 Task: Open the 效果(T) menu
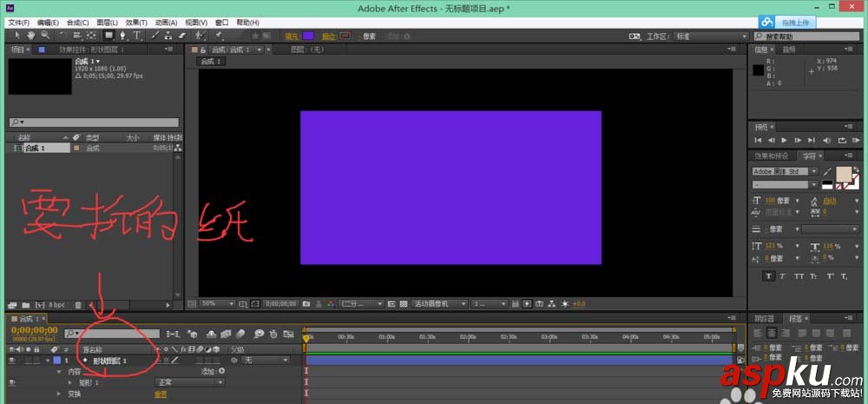pos(136,23)
